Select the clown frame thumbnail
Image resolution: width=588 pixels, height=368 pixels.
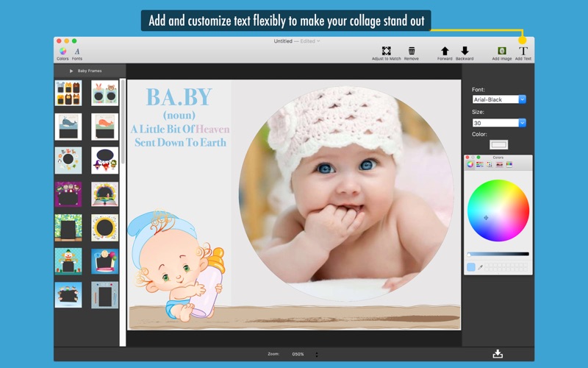[x=68, y=261]
